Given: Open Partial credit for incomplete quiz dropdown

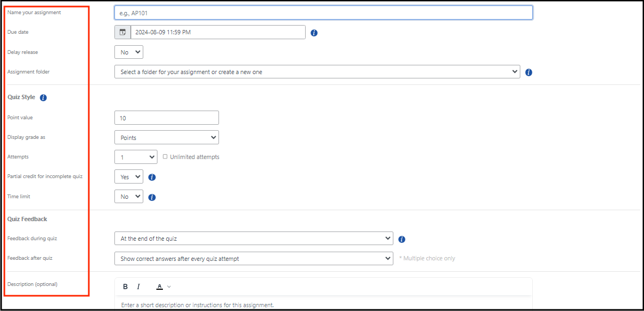Looking at the screenshot, I should [x=129, y=177].
